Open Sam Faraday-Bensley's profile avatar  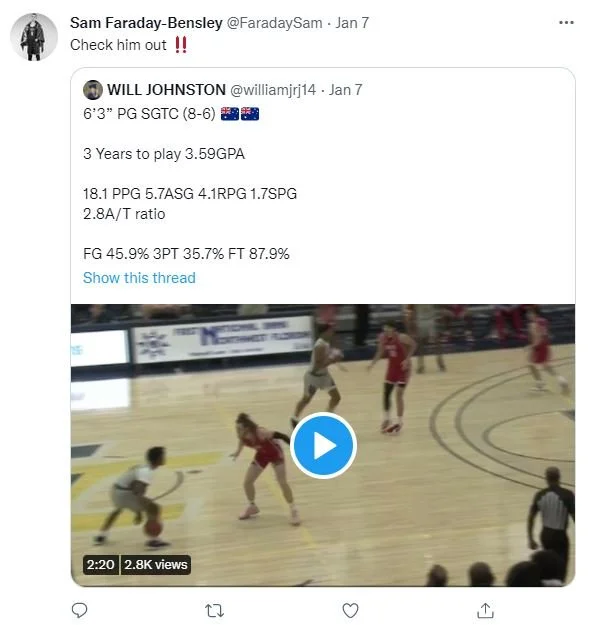[34, 37]
